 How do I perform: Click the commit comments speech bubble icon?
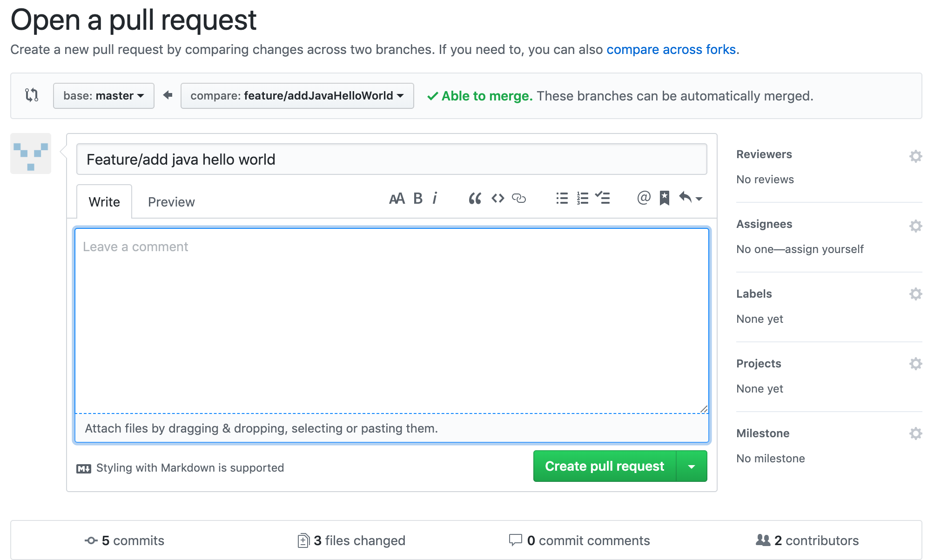point(516,540)
